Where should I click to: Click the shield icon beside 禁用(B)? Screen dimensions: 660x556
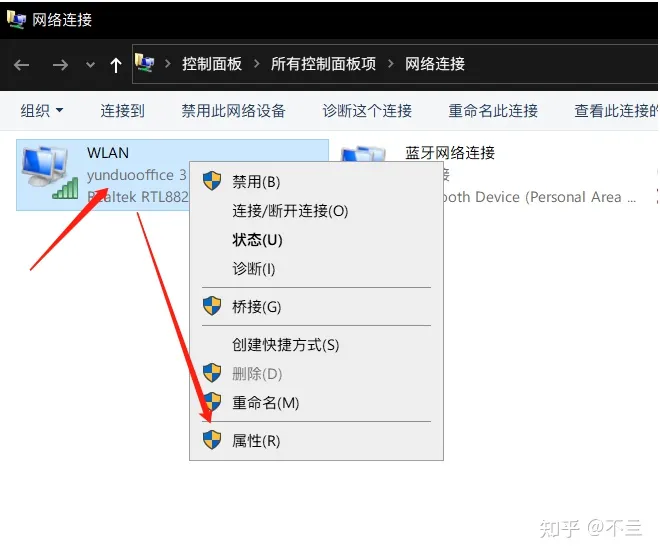coord(212,181)
